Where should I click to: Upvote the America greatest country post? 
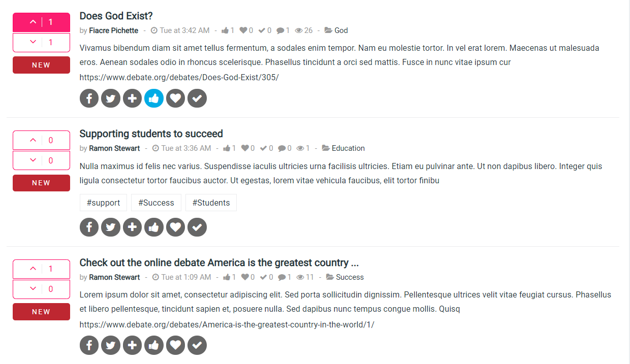click(x=41, y=269)
